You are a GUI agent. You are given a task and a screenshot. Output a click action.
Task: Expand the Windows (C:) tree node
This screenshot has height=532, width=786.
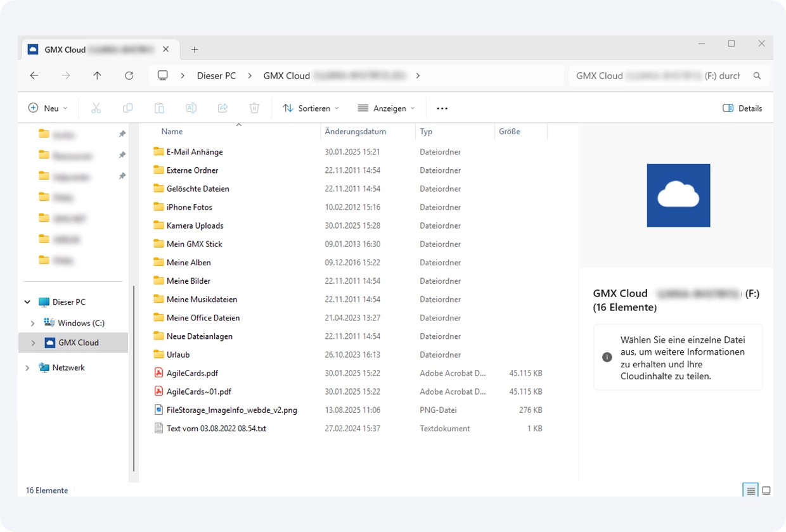(33, 323)
